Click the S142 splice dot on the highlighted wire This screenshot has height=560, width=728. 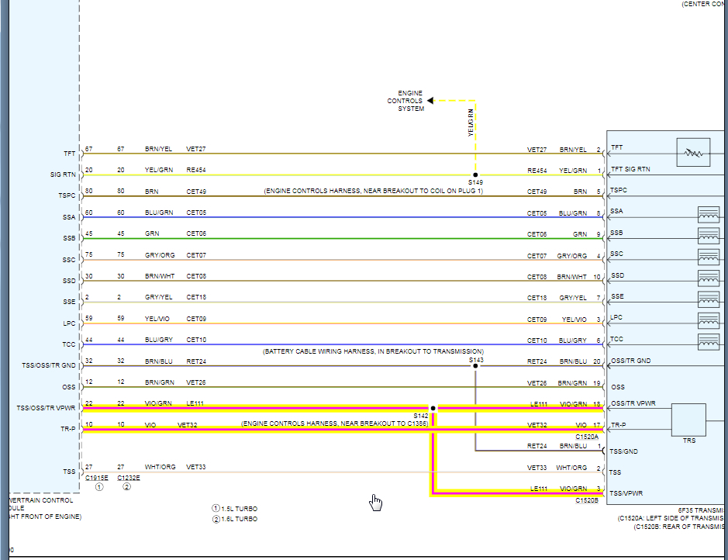(433, 409)
